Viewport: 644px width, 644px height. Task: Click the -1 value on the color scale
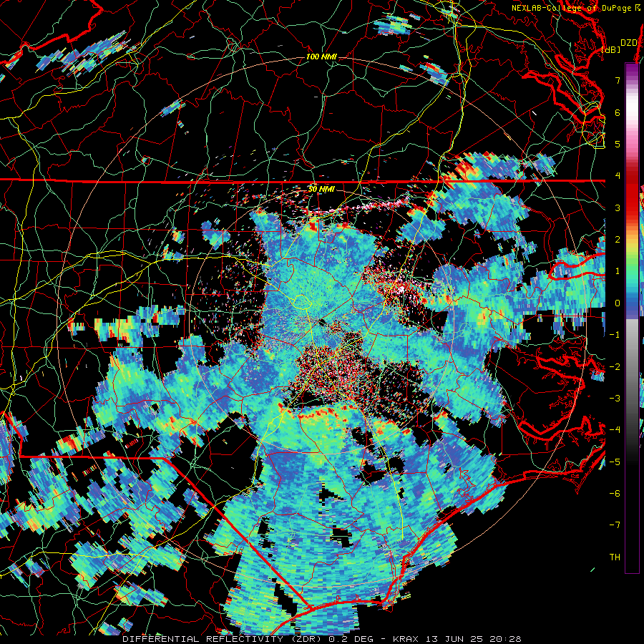(x=615, y=335)
